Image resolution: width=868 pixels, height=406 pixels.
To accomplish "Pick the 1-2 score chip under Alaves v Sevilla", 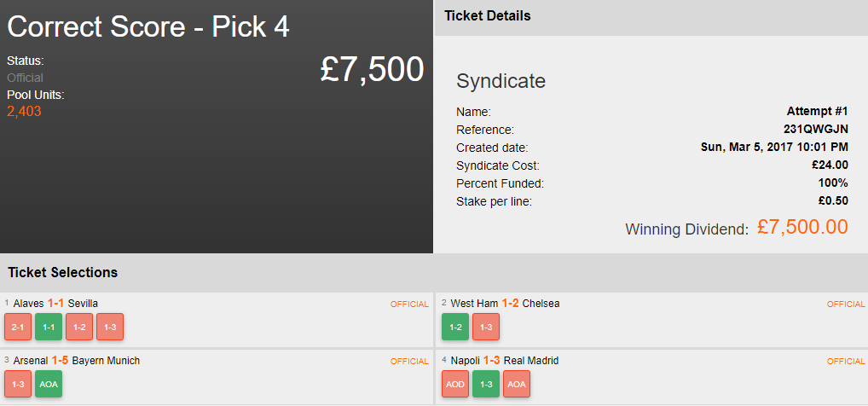I will click(x=79, y=327).
